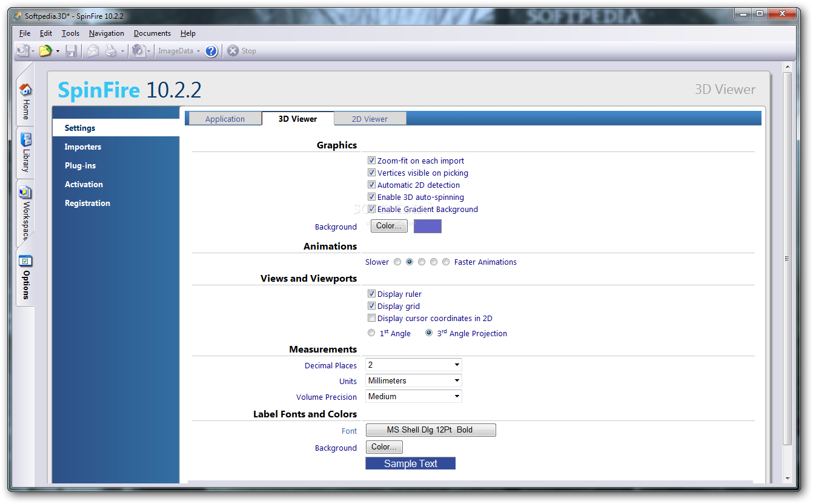Switch to the 2D Viewer tab
This screenshot has width=813, height=504.
(x=370, y=119)
